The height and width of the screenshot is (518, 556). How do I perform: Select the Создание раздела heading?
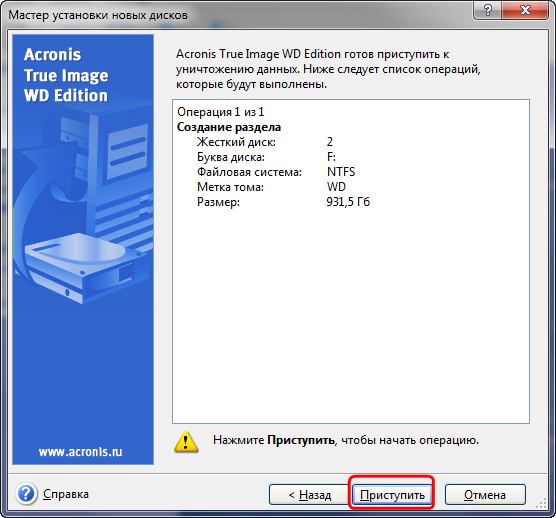click(x=229, y=127)
